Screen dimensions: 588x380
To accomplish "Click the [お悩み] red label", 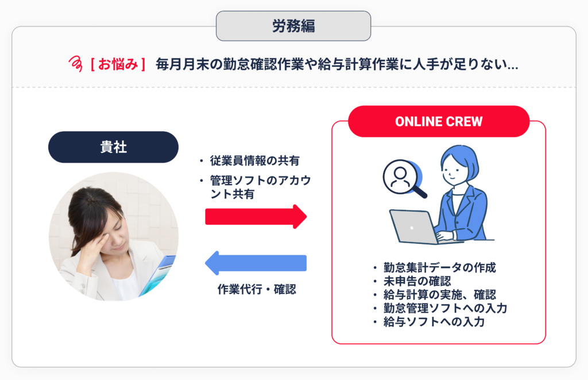I will coord(117,64).
